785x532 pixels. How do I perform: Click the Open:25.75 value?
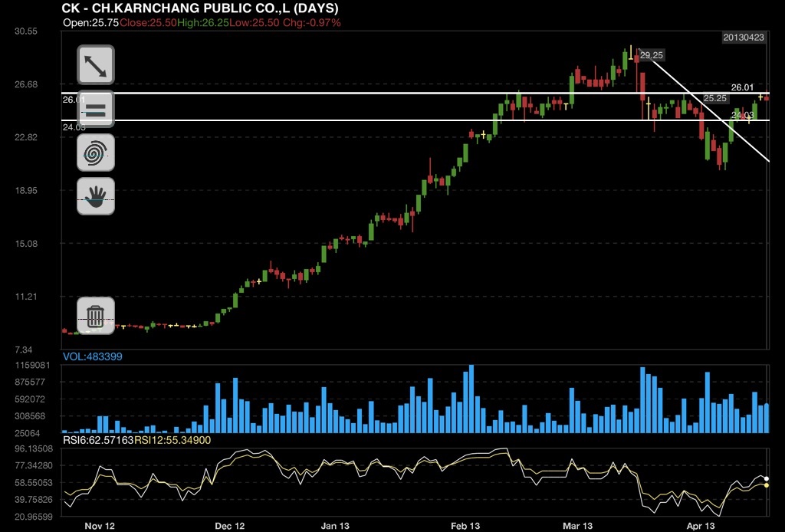pyautogui.click(x=90, y=22)
